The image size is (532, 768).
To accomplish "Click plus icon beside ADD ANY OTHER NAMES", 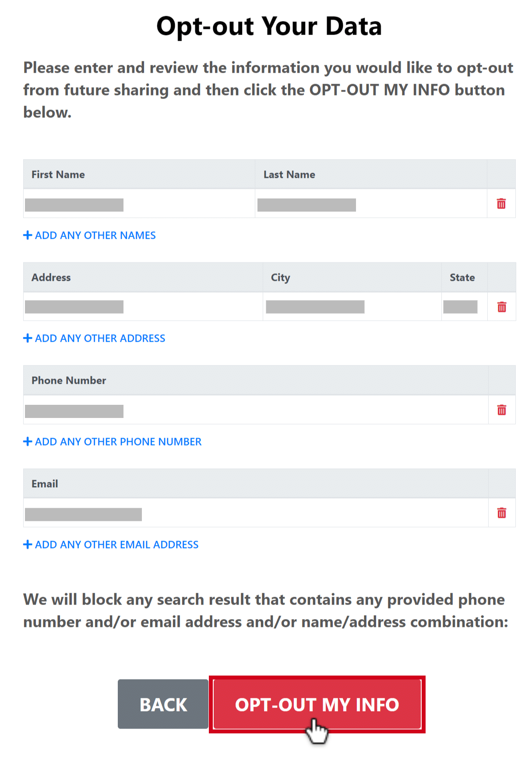I will pyautogui.click(x=28, y=235).
